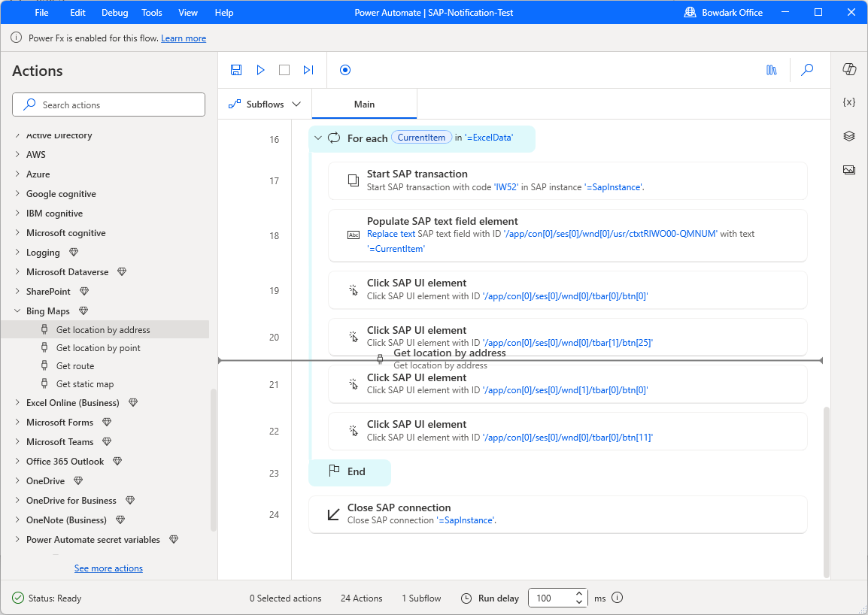
Task: Click the Actions pane scrollbar
Action: coord(213,459)
